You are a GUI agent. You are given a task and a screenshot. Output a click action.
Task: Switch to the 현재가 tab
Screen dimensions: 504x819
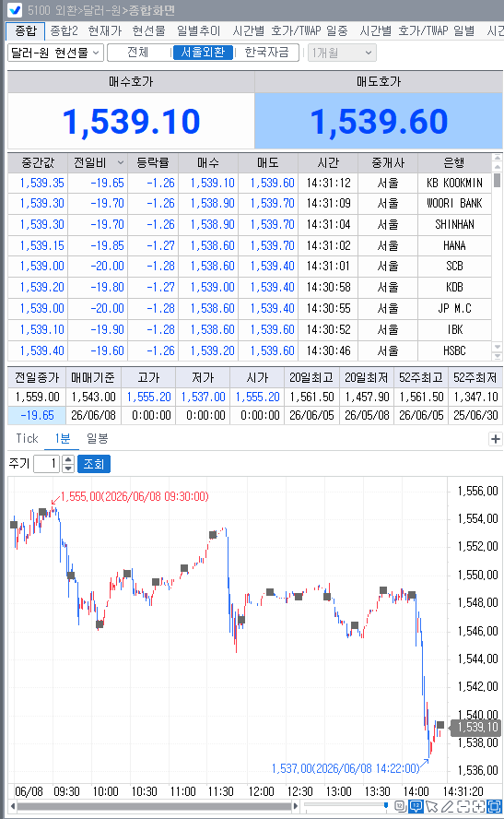tap(105, 30)
